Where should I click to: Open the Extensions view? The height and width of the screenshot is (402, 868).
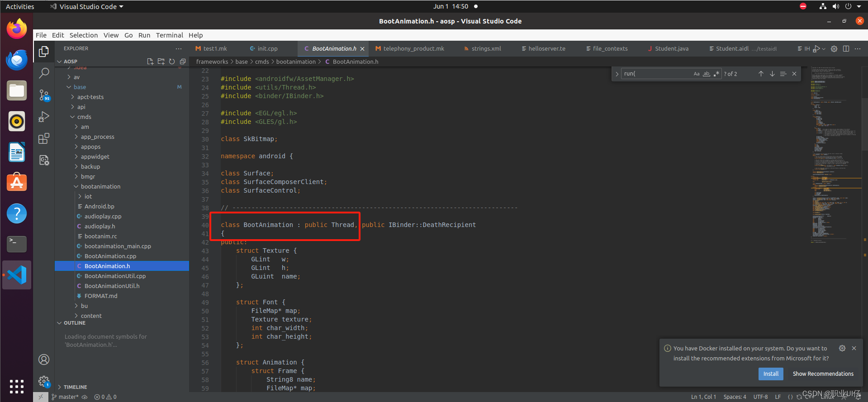point(44,138)
